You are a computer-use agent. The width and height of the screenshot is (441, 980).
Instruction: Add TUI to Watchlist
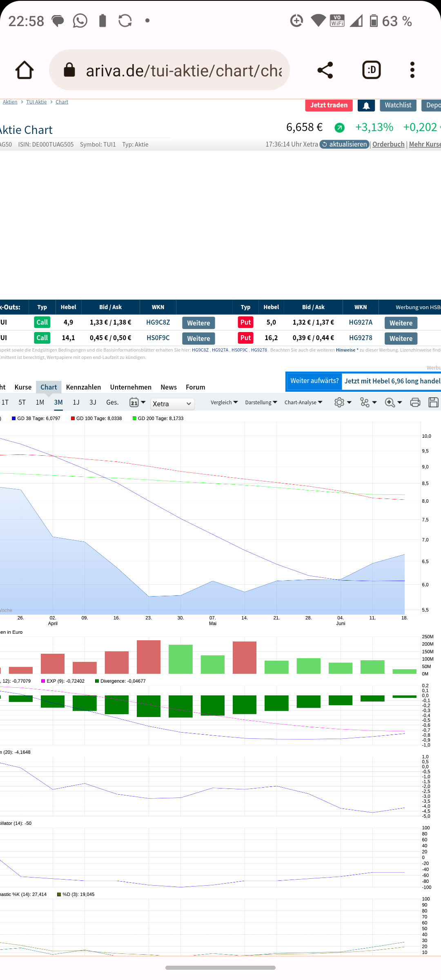click(x=398, y=105)
